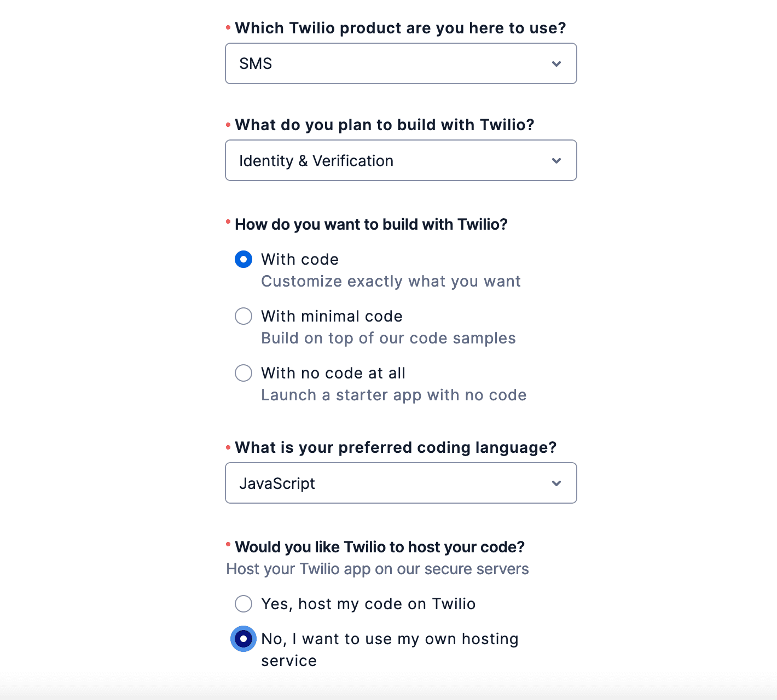The image size is (777, 700).
Task: Click 'Launch a starter app with no code' text
Action: [x=393, y=395]
